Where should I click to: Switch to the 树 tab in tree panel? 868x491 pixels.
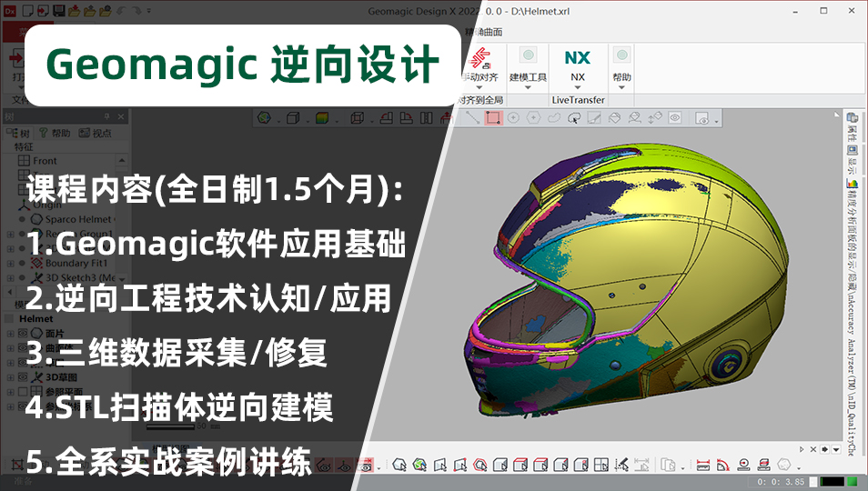pyautogui.click(x=19, y=134)
